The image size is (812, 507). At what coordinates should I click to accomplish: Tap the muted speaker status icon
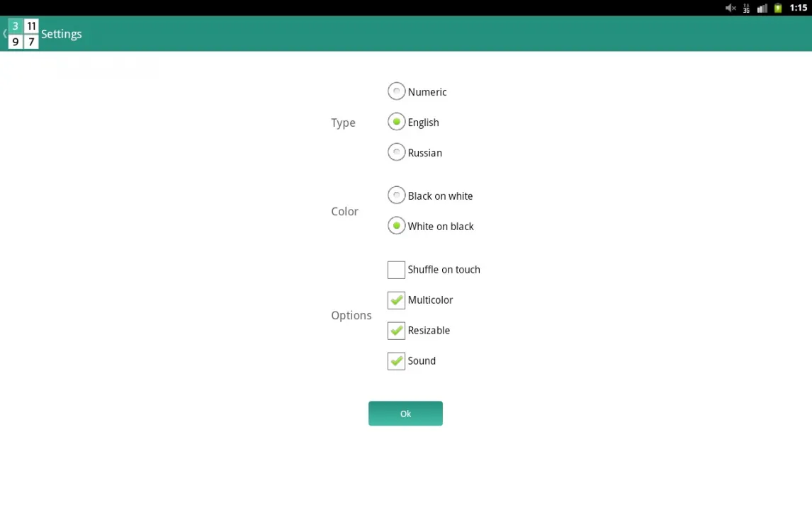click(x=731, y=8)
